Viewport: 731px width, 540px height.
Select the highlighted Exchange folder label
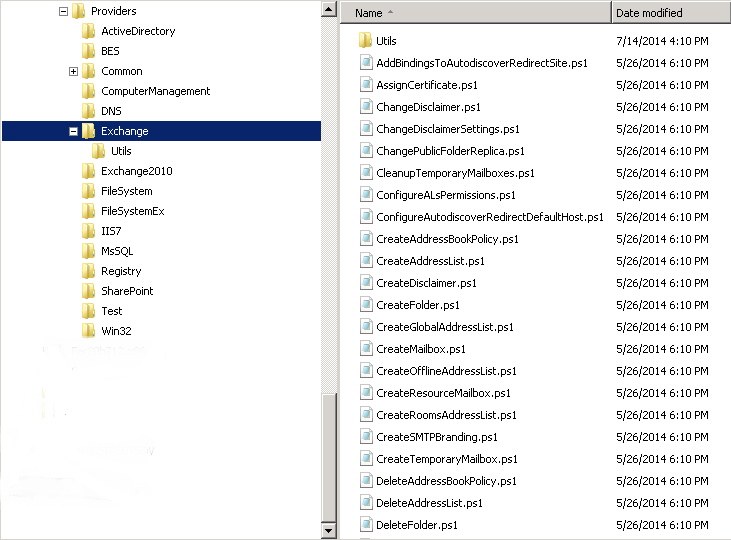point(124,132)
